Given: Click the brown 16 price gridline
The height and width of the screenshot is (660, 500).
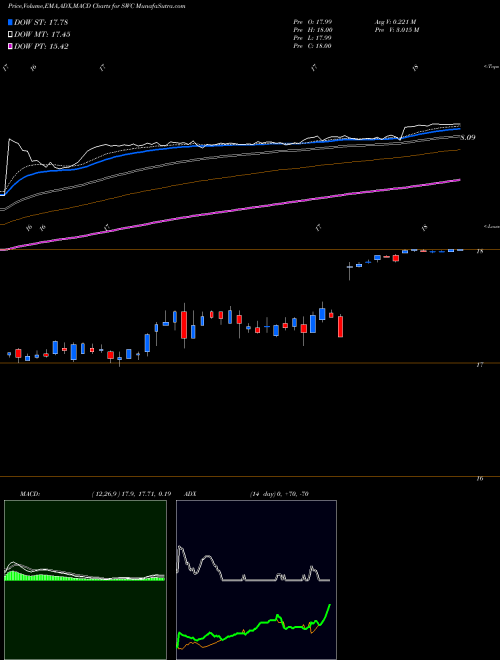Looking at the screenshot, I should click(x=250, y=476).
